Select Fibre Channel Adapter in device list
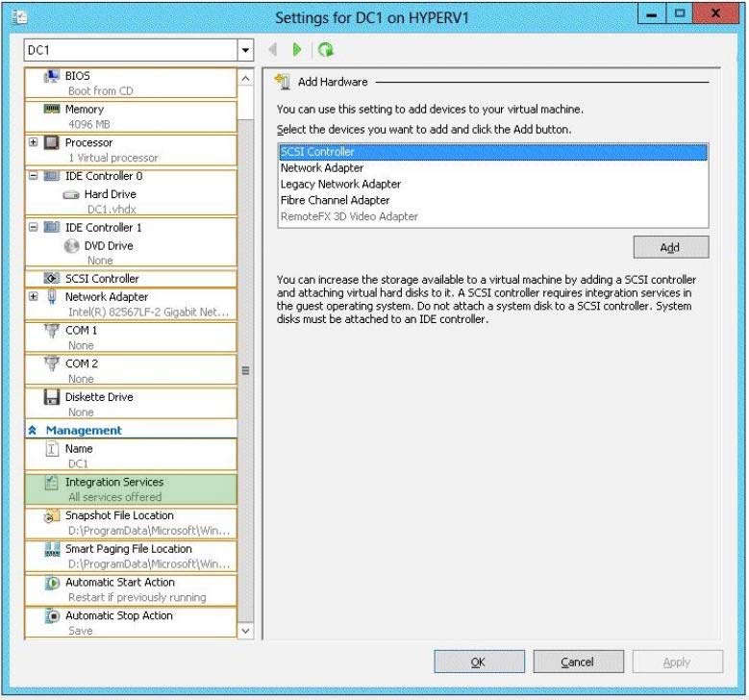This screenshot has width=749, height=700. (493, 201)
